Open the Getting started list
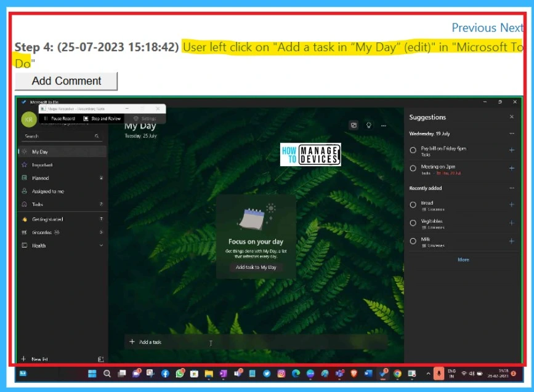The height and width of the screenshot is (392, 534). click(x=62, y=219)
